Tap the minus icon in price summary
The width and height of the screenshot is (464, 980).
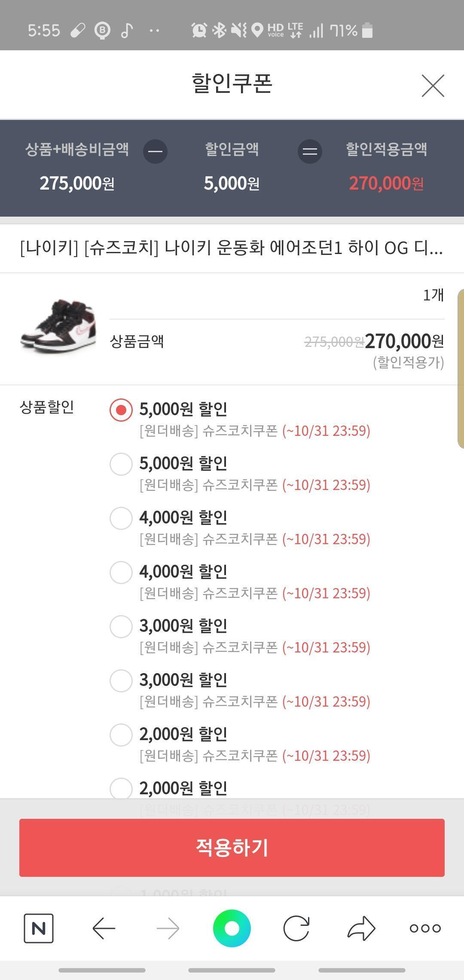[x=155, y=151]
